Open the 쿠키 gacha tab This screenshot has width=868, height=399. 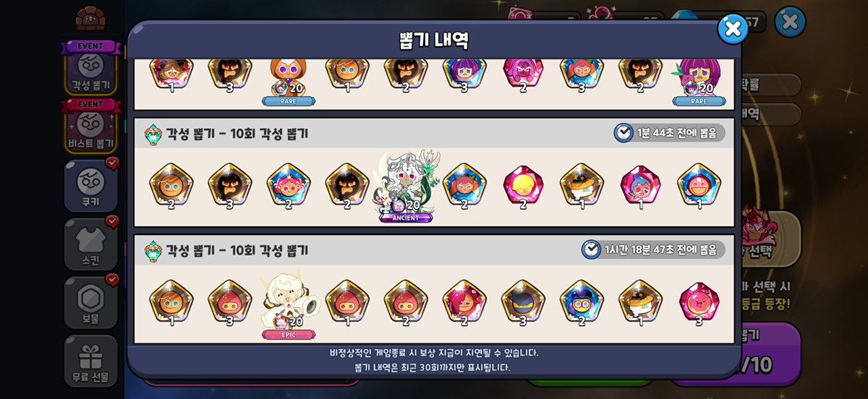tap(91, 185)
